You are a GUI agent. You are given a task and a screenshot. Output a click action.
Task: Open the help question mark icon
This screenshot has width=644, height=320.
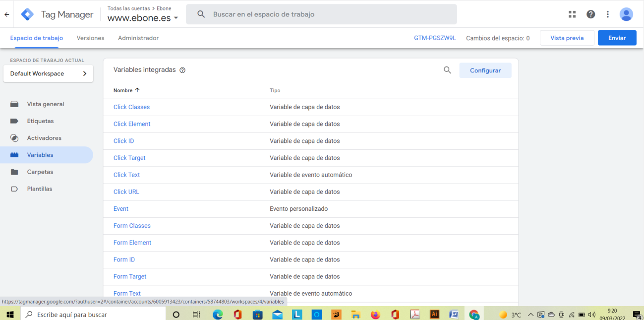point(590,14)
